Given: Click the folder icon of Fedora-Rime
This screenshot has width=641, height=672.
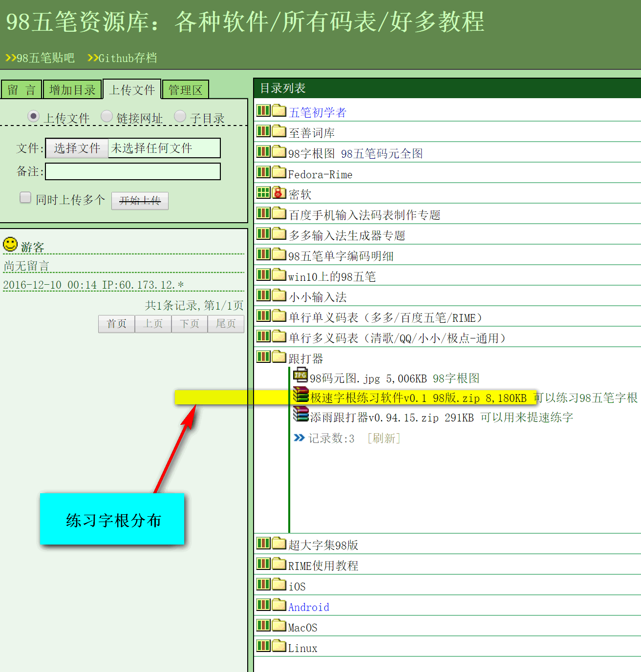Looking at the screenshot, I should point(279,172).
